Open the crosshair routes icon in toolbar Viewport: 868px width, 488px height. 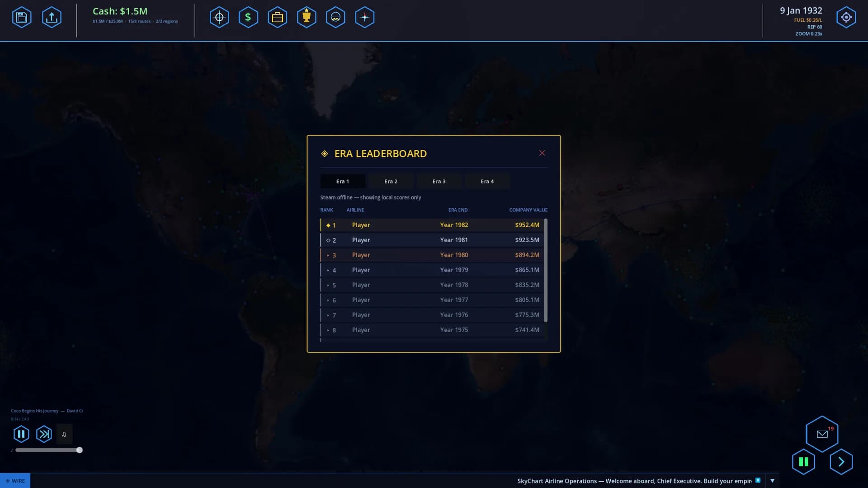[x=219, y=17]
